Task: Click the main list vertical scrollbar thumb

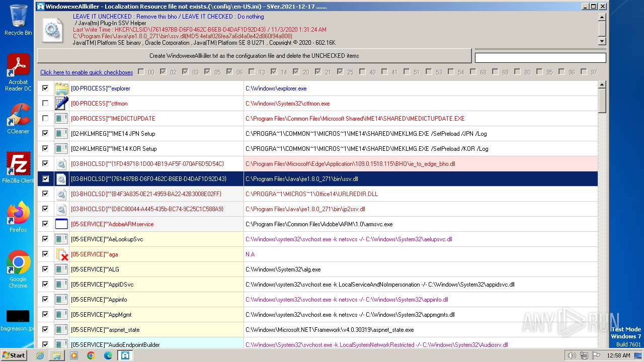Action: point(602,101)
